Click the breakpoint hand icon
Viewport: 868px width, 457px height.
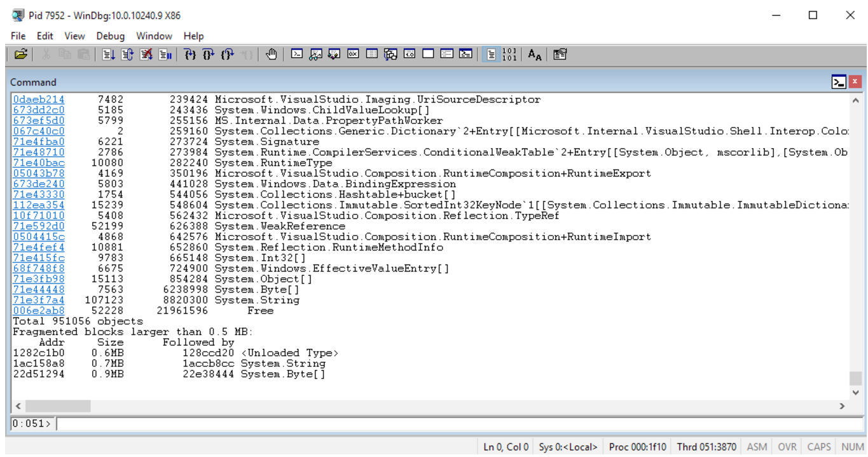271,55
